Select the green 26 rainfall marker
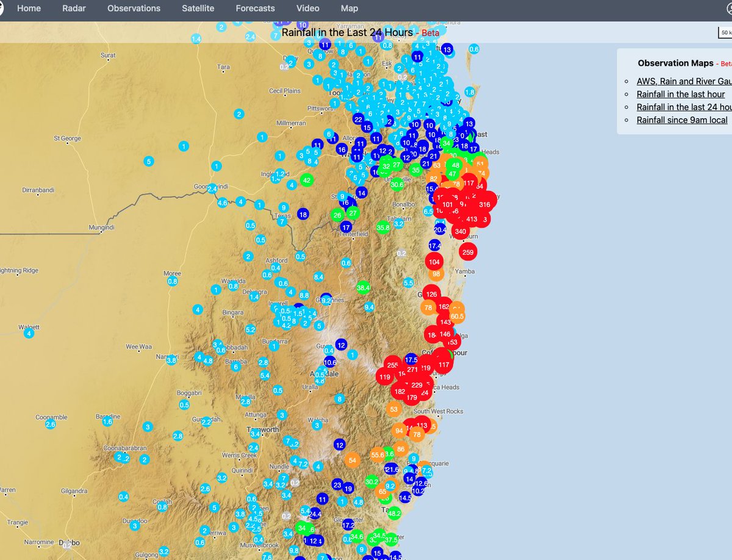 (337, 215)
